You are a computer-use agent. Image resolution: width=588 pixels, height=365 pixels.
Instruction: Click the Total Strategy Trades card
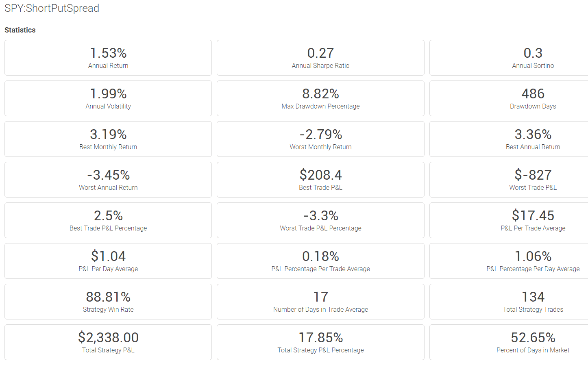(x=509, y=302)
